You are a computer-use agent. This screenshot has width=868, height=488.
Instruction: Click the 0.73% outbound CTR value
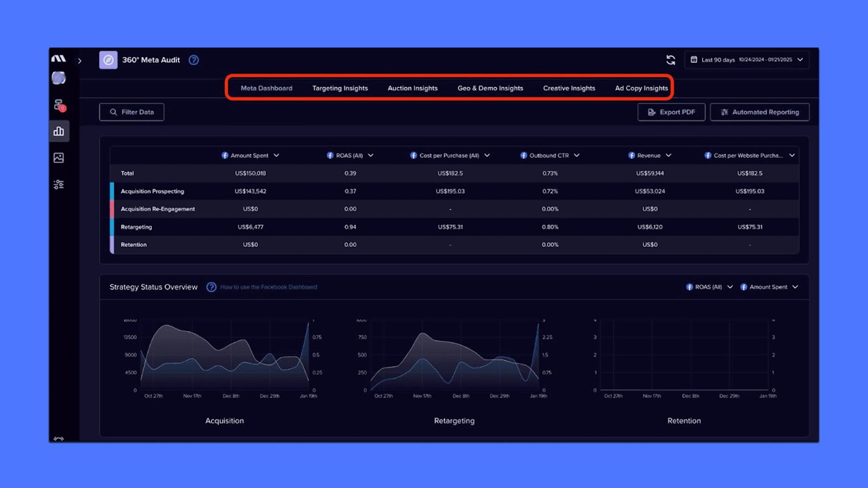coord(550,174)
